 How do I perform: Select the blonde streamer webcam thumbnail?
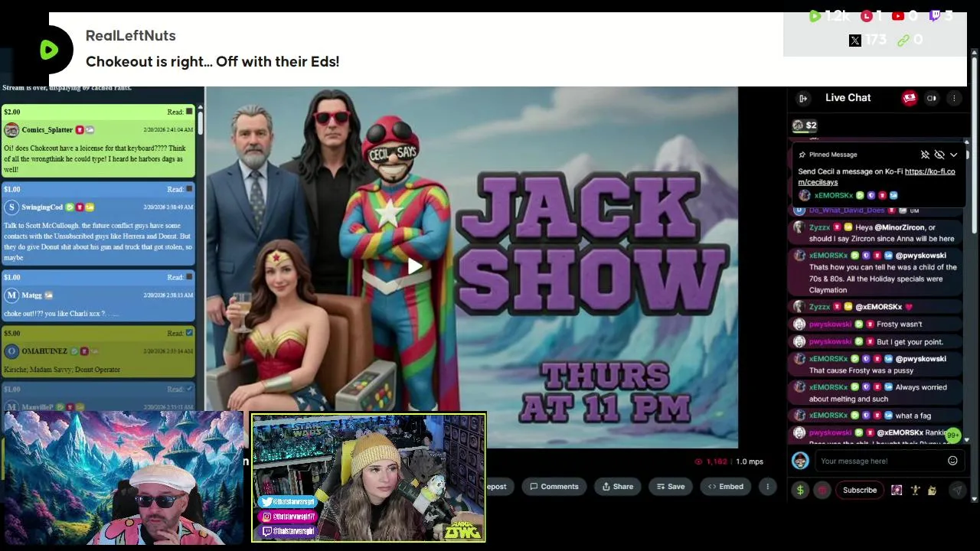[x=368, y=478]
